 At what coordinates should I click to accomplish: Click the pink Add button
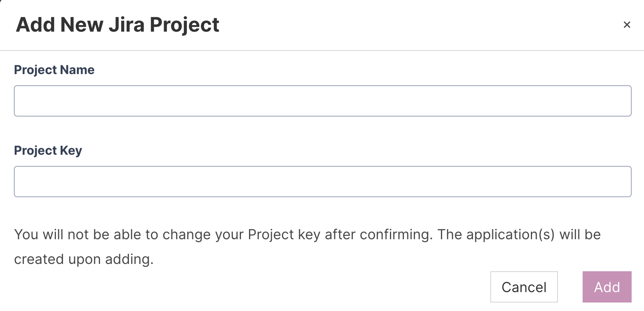coord(607,287)
